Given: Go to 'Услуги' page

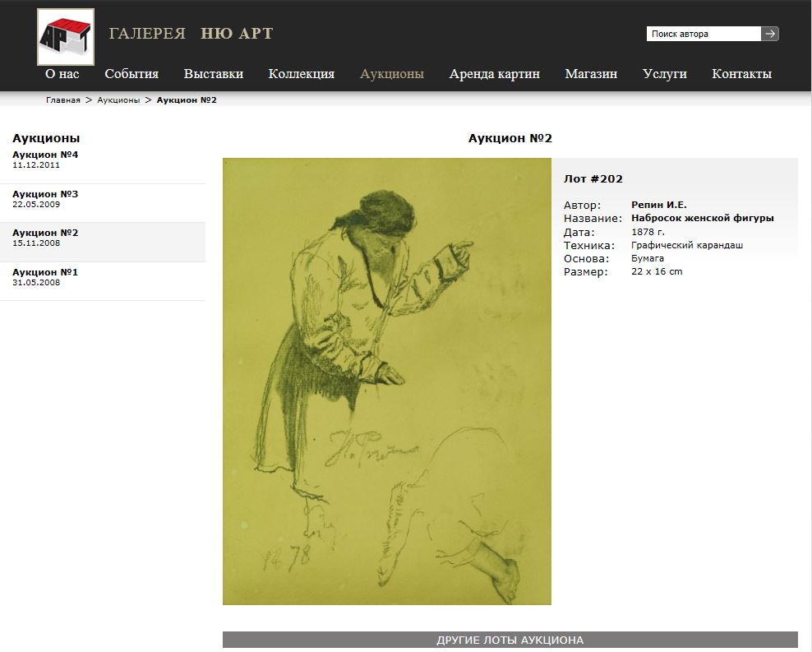Looking at the screenshot, I should click(x=664, y=73).
